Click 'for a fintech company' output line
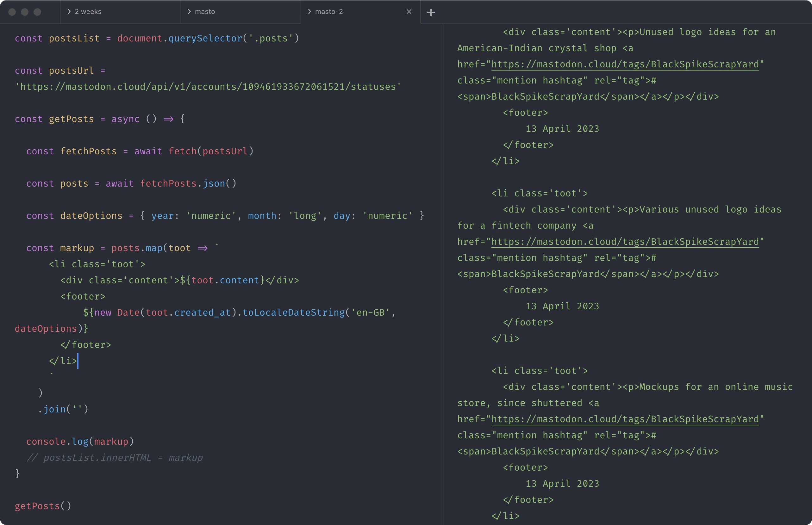Screen dimensions: 812x525 click(526, 226)
